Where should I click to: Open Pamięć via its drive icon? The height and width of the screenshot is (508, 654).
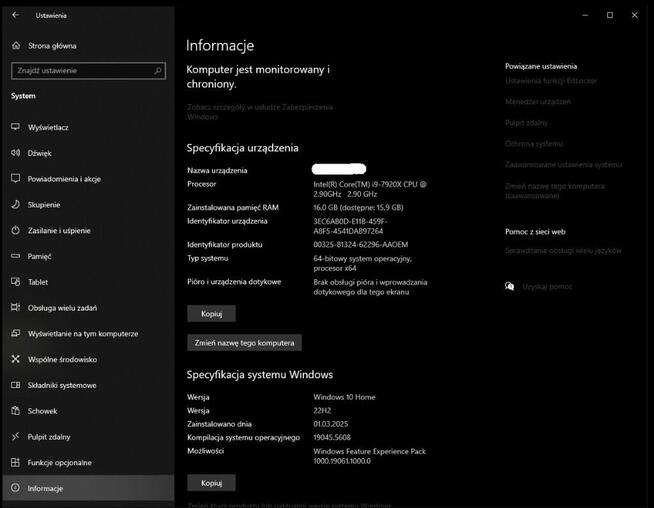[15, 256]
